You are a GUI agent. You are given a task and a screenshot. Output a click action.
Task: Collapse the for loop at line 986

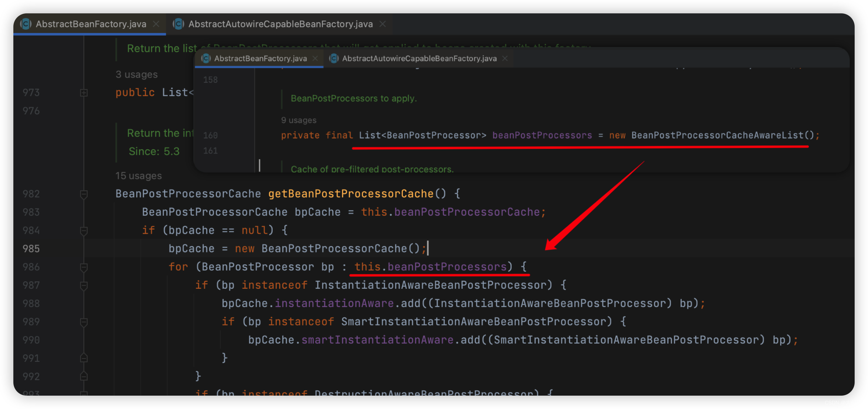(84, 267)
